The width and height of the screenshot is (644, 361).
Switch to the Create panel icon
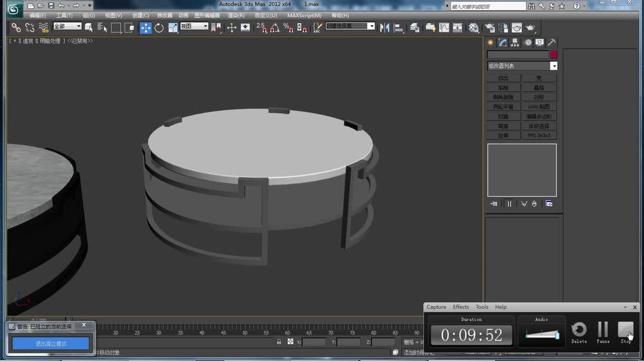(490, 42)
